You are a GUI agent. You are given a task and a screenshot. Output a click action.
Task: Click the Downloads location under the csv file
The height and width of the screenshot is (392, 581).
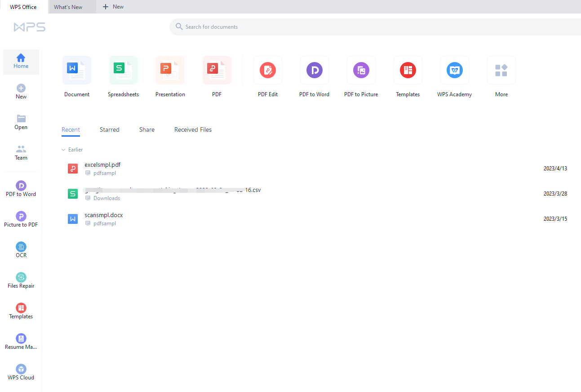[106, 198]
